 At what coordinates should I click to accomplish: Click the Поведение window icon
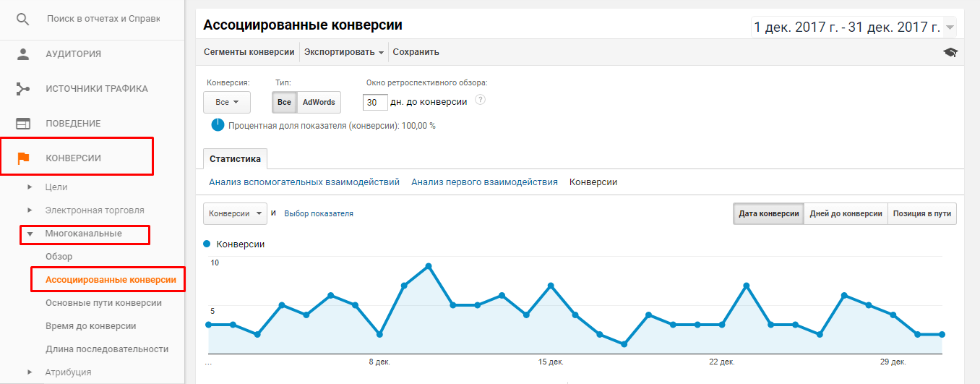point(23,124)
